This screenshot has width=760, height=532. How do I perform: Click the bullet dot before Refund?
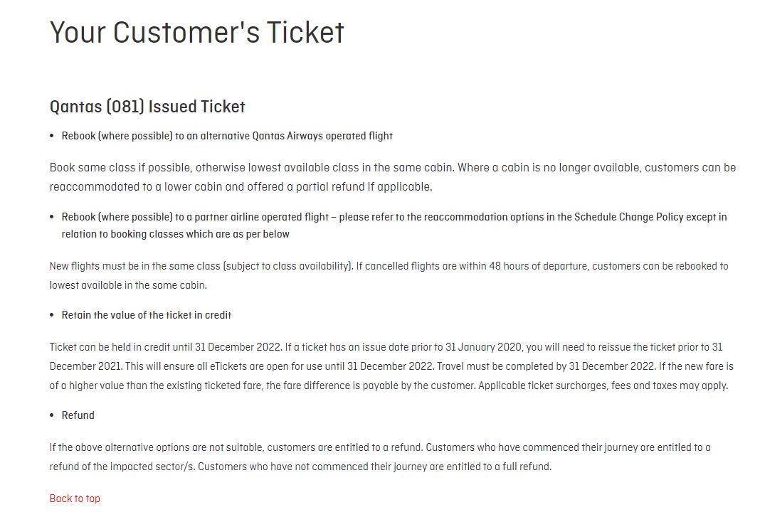tap(52, 416)
